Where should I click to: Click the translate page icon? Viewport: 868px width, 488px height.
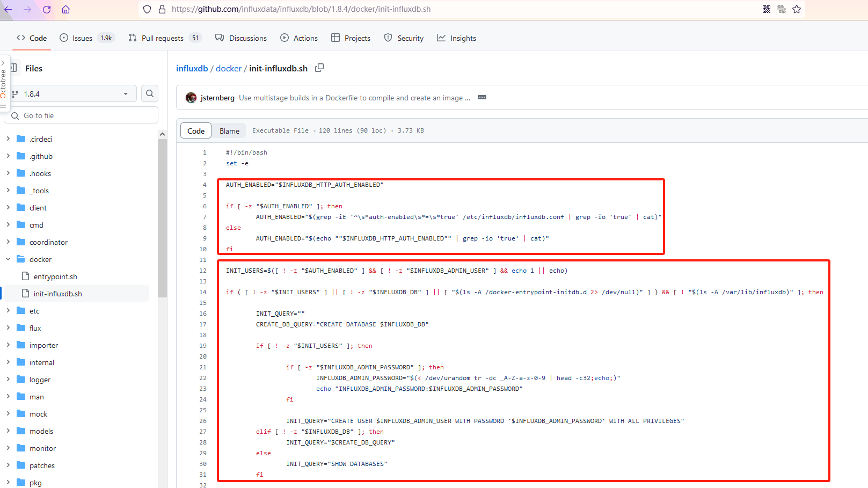point(782,9)
